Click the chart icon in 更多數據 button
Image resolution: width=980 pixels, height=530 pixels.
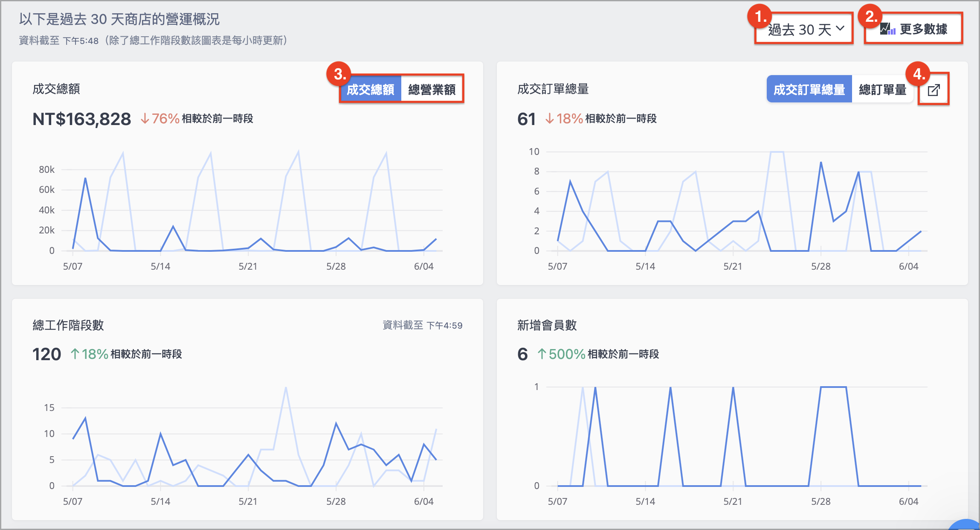pos(887,29)
